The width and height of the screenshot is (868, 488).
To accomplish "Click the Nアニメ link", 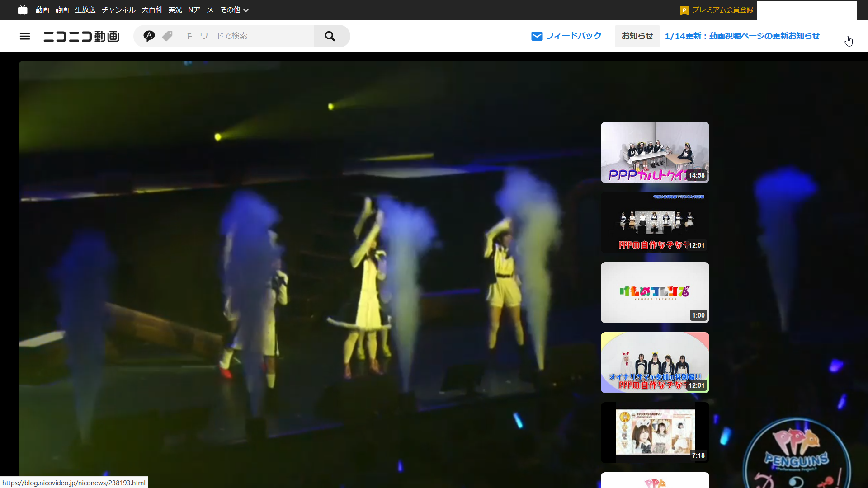I will 200,10.
